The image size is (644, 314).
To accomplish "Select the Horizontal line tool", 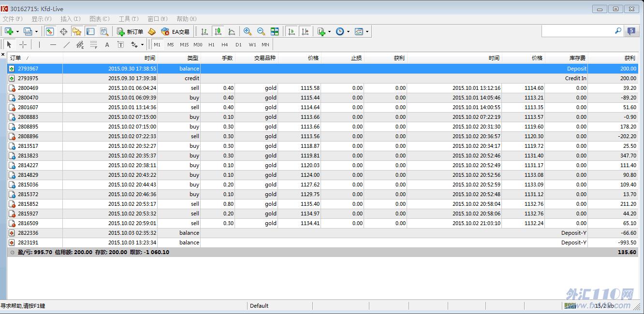I will coord(53,44).
